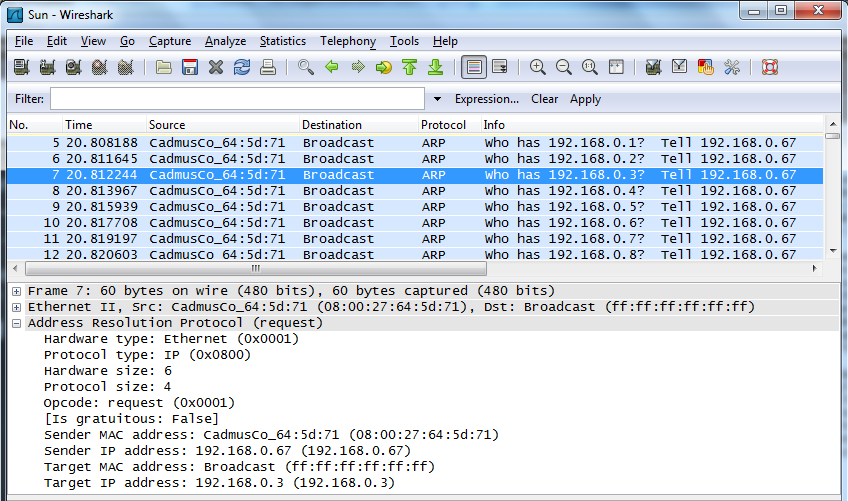Toggle packet list colorize icon
Screen dimensions: 848x501
[x=474, y=67]
